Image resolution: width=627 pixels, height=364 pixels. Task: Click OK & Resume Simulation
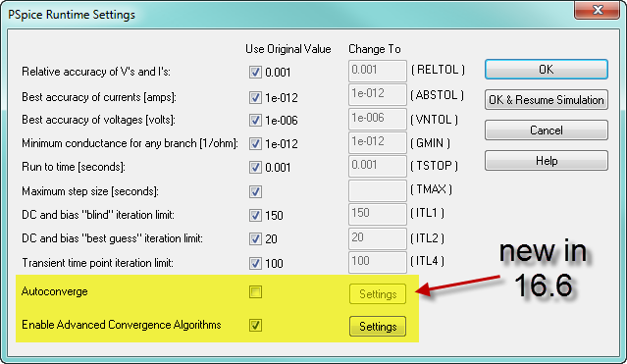547,100
